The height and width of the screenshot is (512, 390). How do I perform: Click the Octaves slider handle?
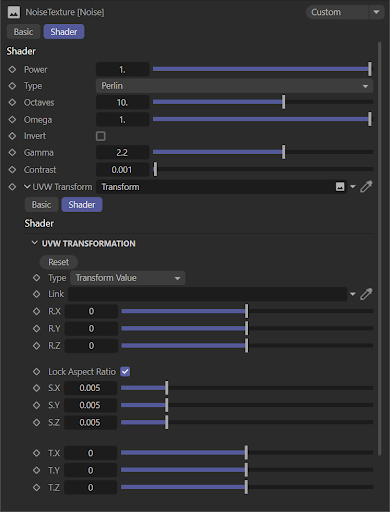click(284, 102)
